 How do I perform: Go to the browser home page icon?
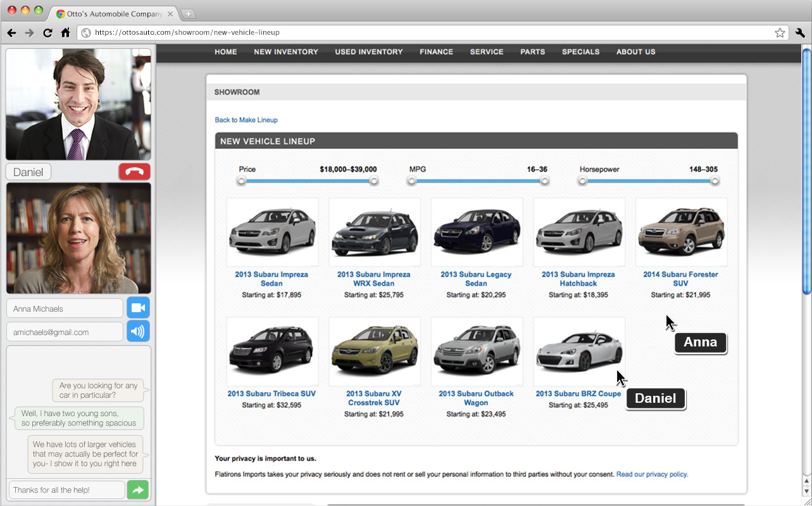coord(65,32)
